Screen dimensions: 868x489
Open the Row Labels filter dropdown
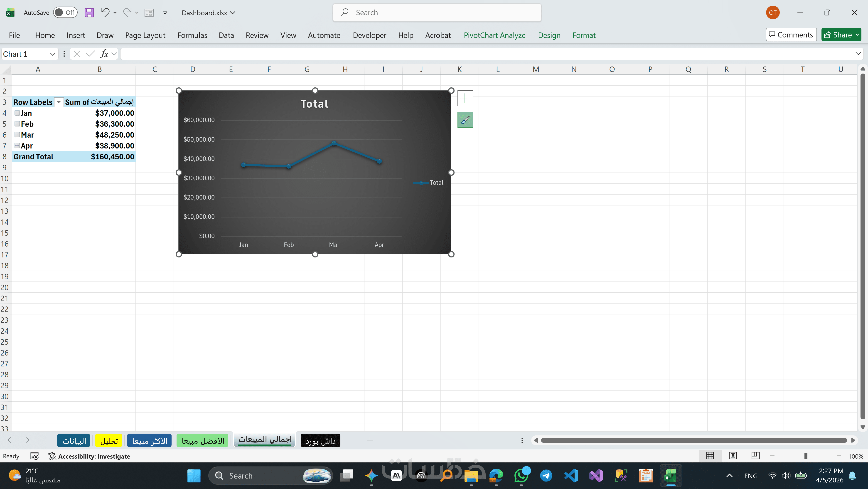tap(59, 102)
